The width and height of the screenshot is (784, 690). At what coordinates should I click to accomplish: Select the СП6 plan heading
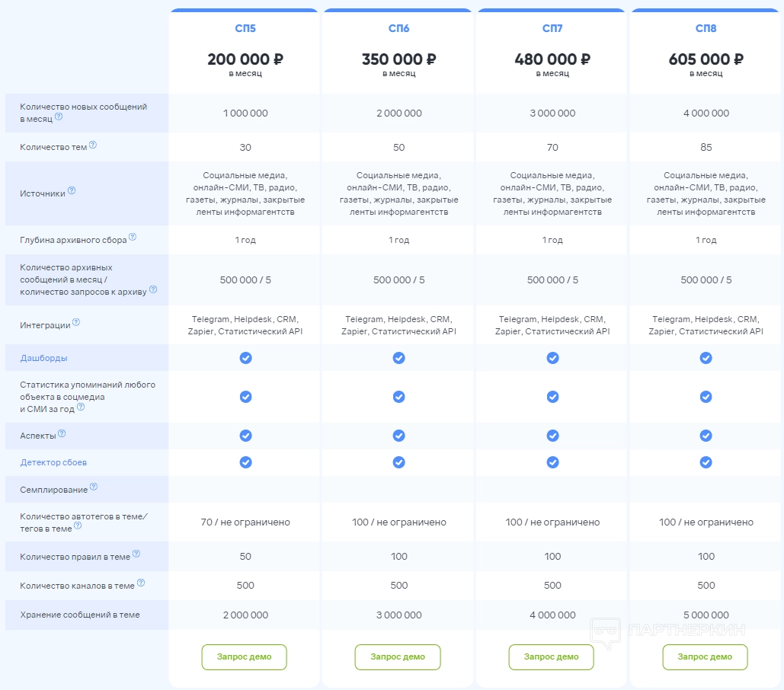[x=398, y=29]
